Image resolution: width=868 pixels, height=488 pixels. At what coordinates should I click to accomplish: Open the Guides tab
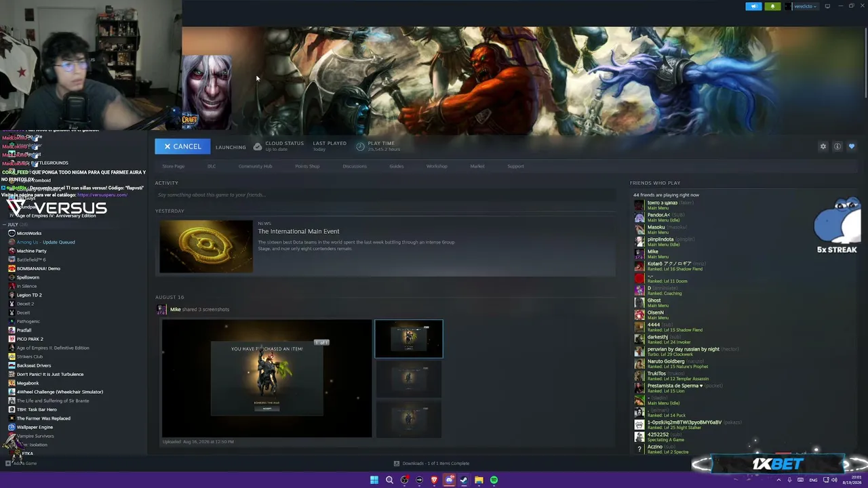click(x=397, y=166)
